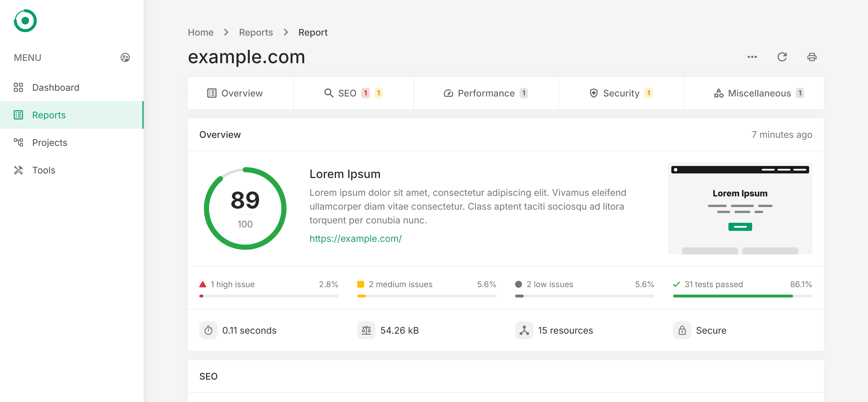868x402 pixels.
Task: Click the print report icon
Action: [812, 57]
